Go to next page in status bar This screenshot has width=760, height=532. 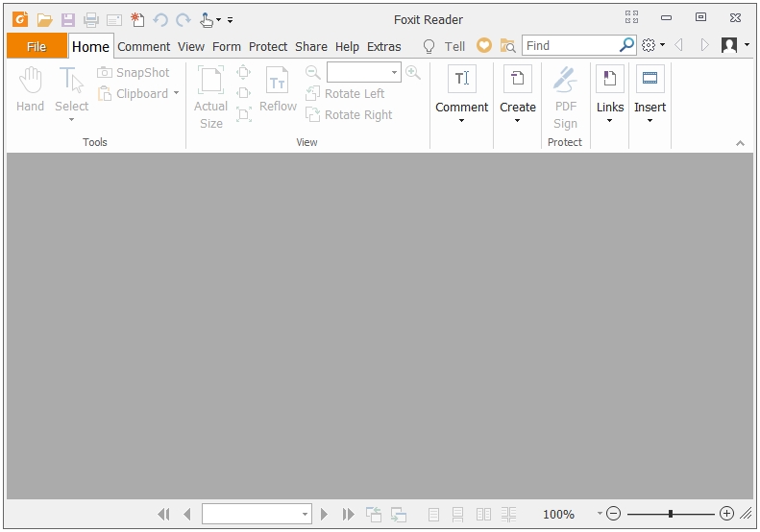coord(324,514)
